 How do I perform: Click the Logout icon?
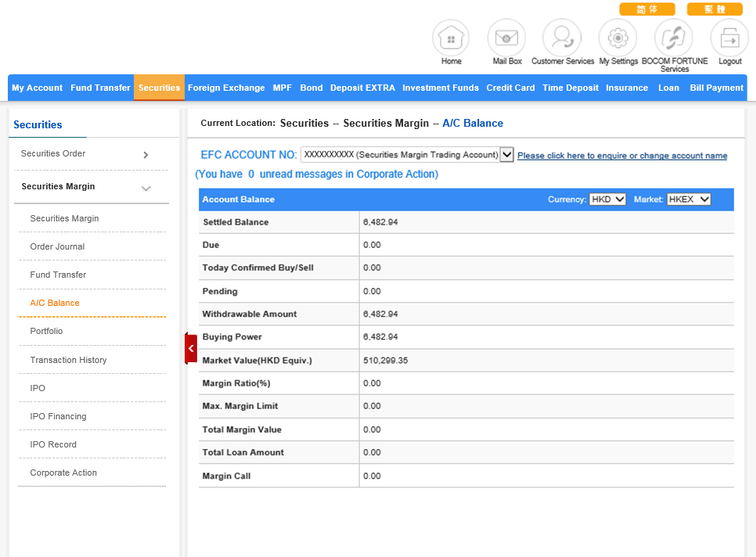(x=729, y=38)
